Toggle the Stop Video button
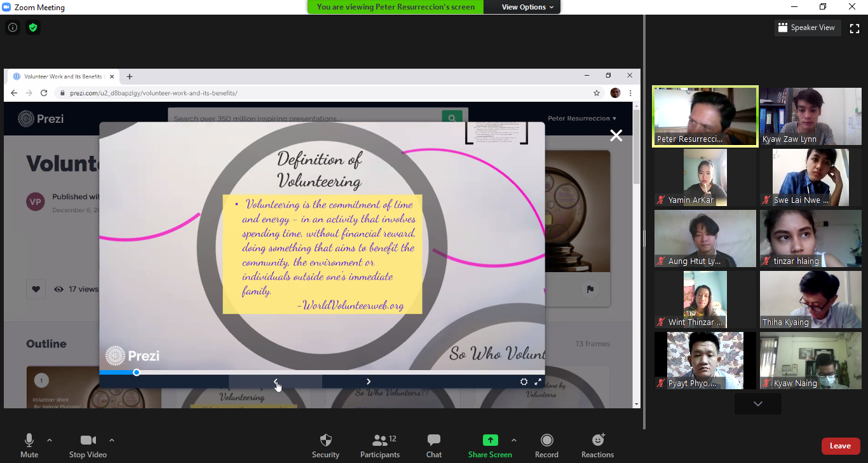Image resolution: width=868 pixels, height=463 pixels. (88, 446)
